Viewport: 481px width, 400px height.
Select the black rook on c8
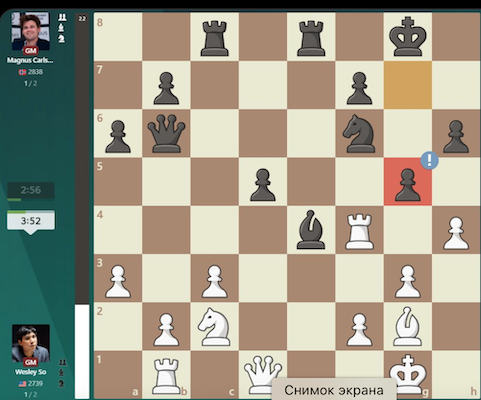[214, 38]
